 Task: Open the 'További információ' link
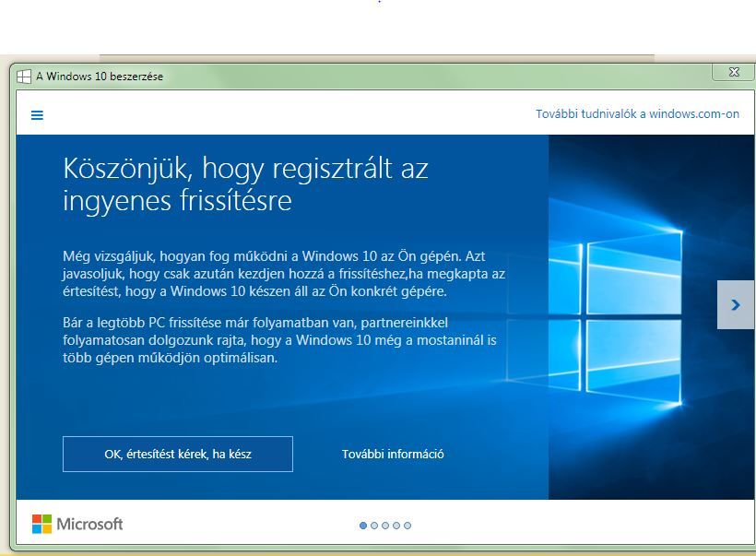(x=393, y=454)
